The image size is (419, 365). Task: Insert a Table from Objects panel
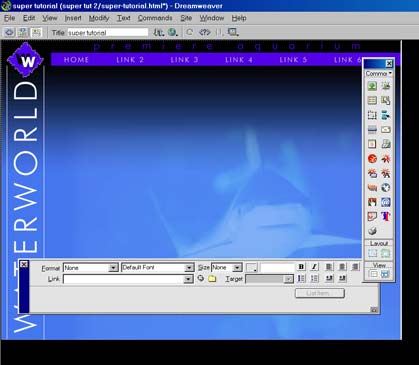[372, 100]
